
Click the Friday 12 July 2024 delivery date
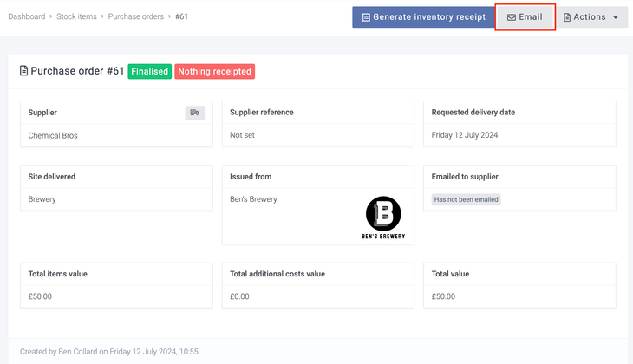click(465, 135)
